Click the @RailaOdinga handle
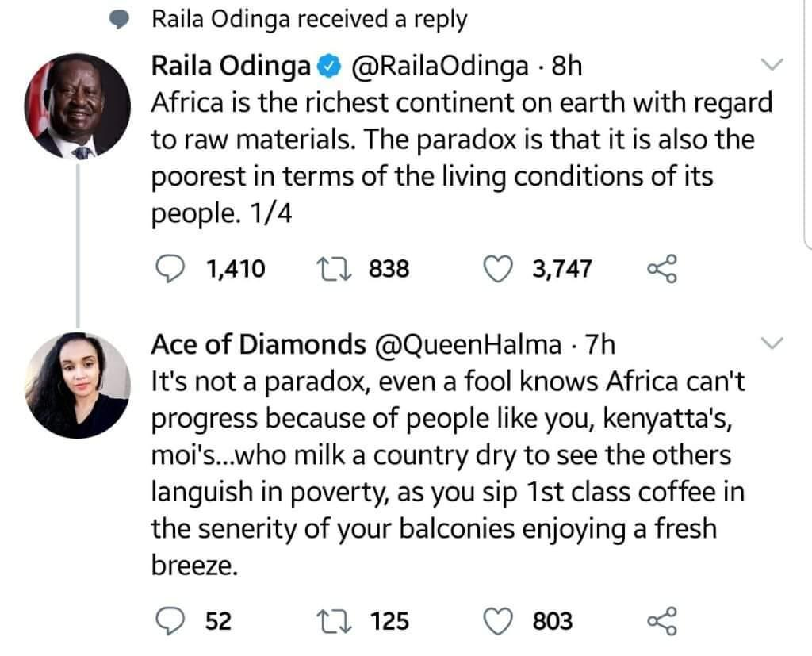This screenshot has height=656, width=812. [436, 68]
